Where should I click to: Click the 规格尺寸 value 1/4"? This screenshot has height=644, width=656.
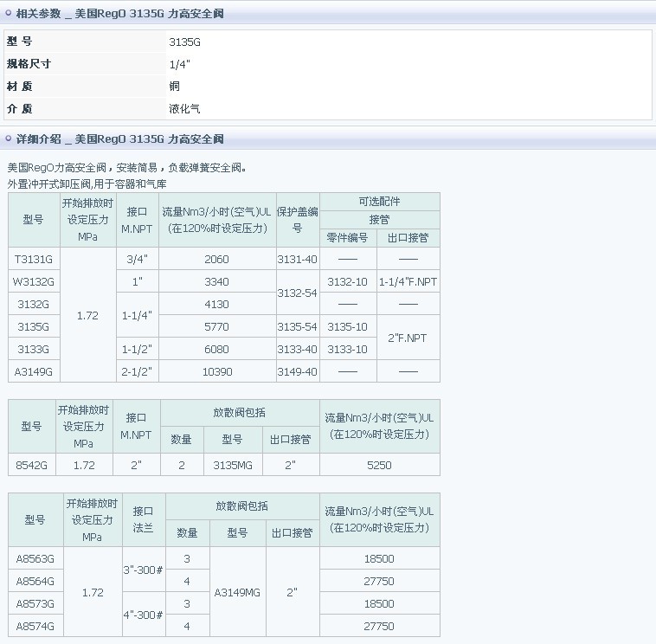click(179, 64)
